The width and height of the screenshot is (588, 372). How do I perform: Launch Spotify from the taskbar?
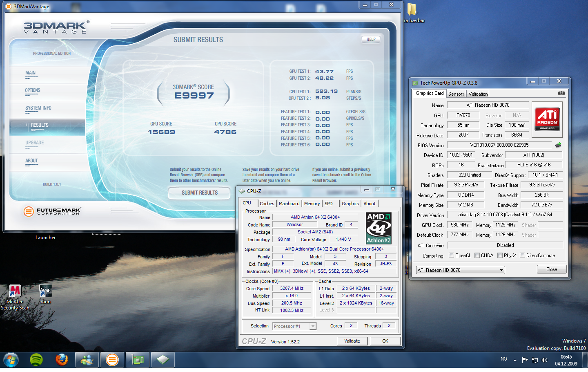coord(36,360)
